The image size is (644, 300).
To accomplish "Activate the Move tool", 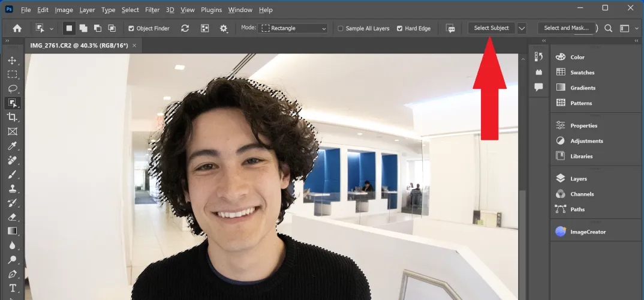I will (x=12, y=61).
